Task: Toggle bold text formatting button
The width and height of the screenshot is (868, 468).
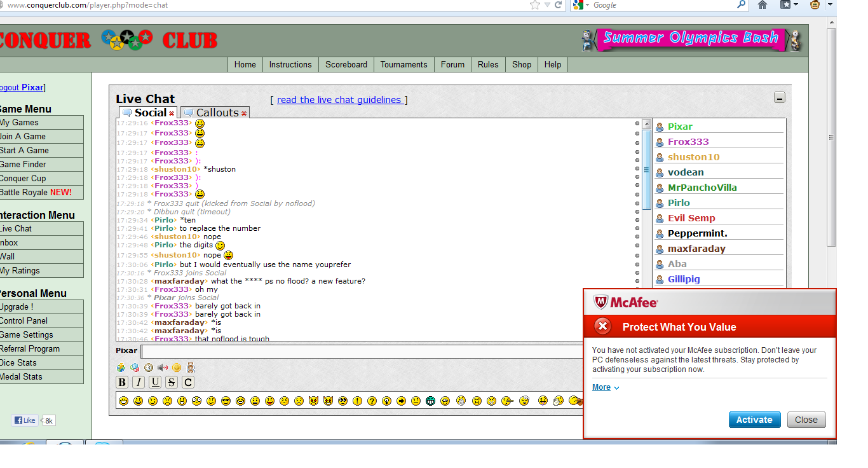Action: [x=122, y=382]
